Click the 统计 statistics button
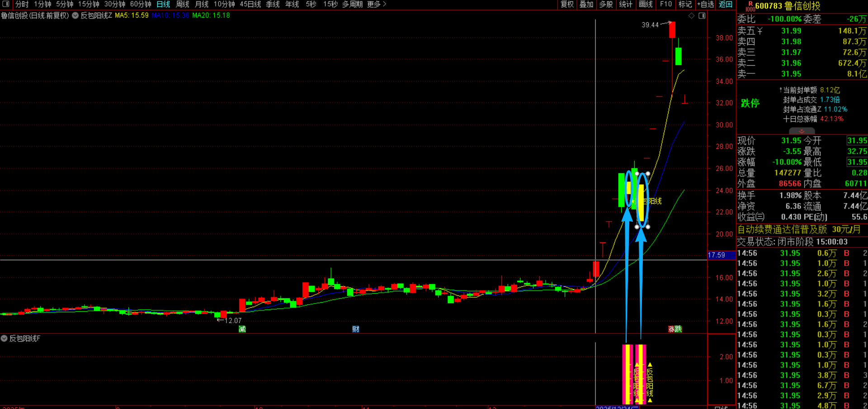The width and height of the screenshot is (868, 409). tap(626, 4)
